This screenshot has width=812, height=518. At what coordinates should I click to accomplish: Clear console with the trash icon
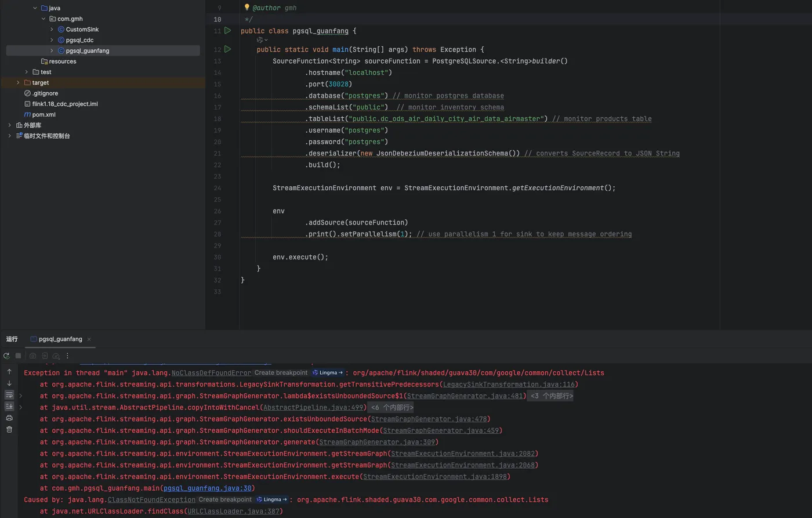pos(9,429)
